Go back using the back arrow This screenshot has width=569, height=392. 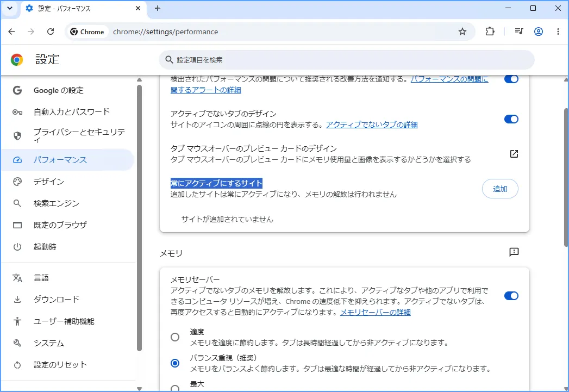(x=11, y=32)
